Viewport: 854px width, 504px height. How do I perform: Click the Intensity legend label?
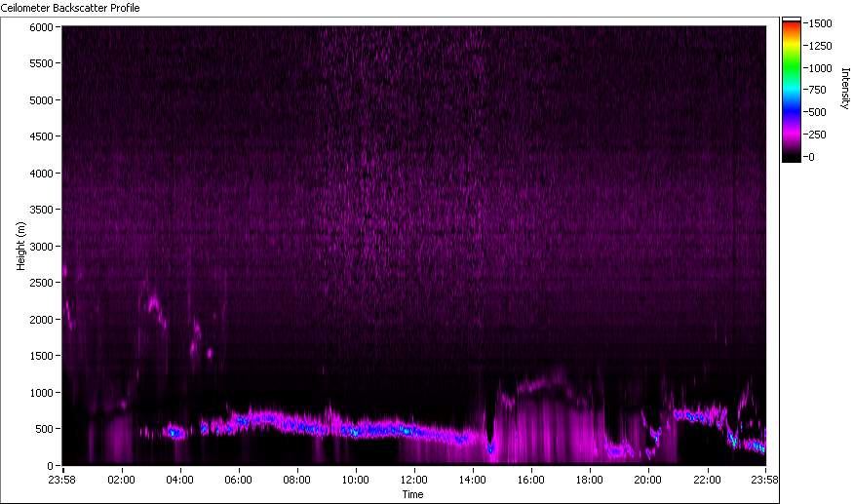coord(845,89)
